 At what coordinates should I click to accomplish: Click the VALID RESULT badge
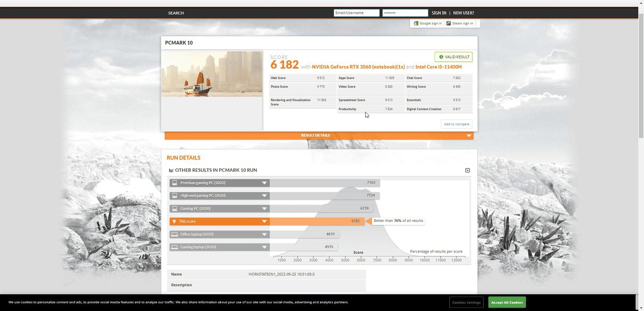point(453,57)
